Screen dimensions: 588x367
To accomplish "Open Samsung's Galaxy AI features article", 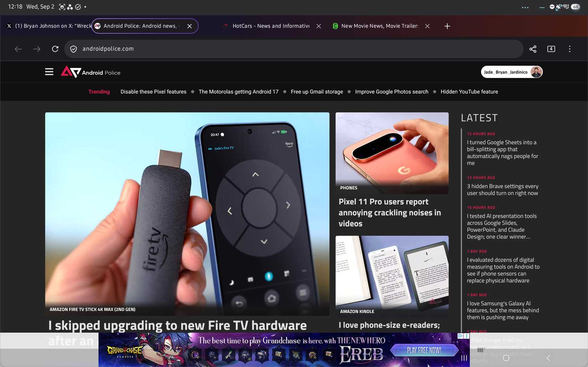I will click(503, 310).
